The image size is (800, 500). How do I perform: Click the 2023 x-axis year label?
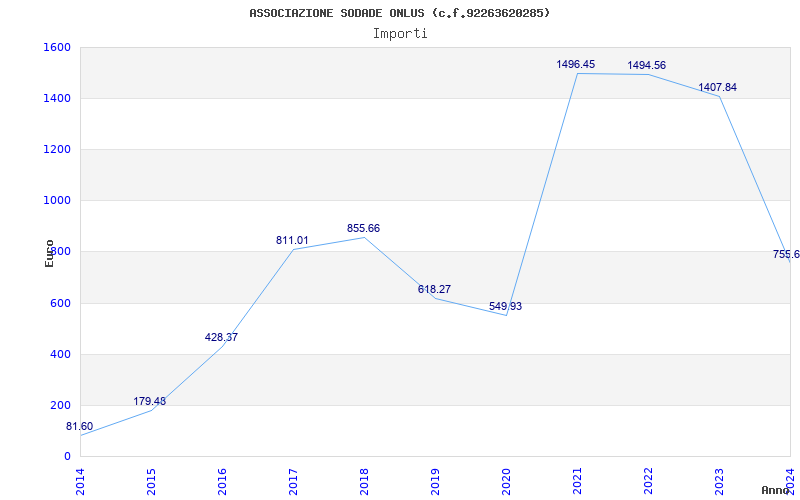click(719, 481)
